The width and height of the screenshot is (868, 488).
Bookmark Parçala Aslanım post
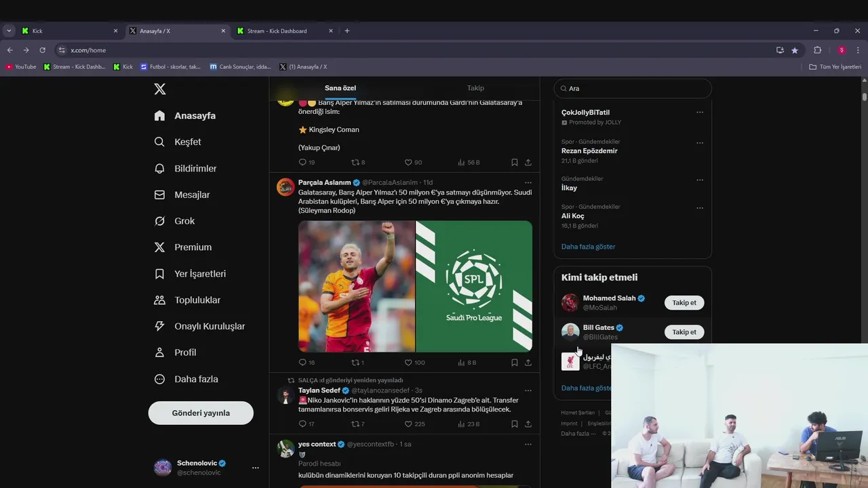coord(514,363)
